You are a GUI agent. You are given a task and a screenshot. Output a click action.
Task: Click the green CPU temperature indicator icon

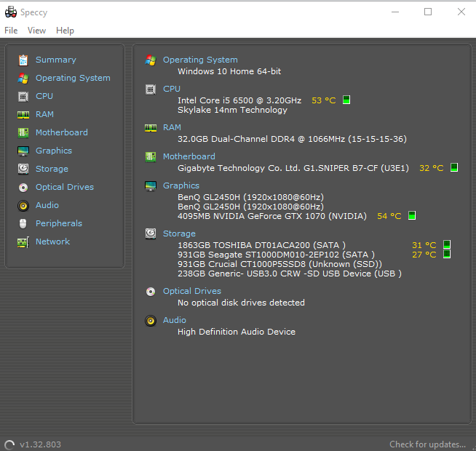346,100
